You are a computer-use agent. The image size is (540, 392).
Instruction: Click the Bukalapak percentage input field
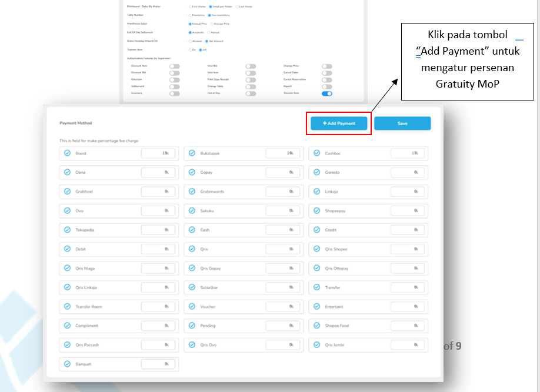282,153
